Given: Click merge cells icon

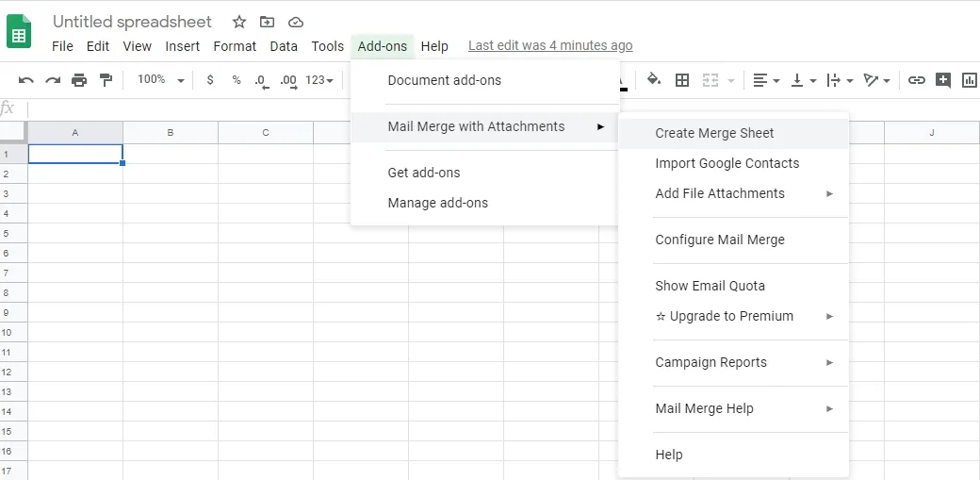Looking at the screenshot, I should (710, 80).
